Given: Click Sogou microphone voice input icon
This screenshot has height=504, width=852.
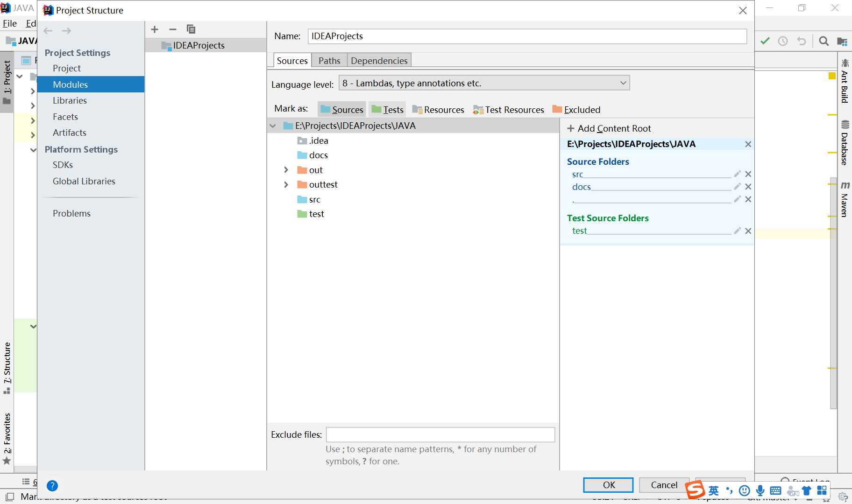Looking at the screenshot, I should click(x=760, y=490).
